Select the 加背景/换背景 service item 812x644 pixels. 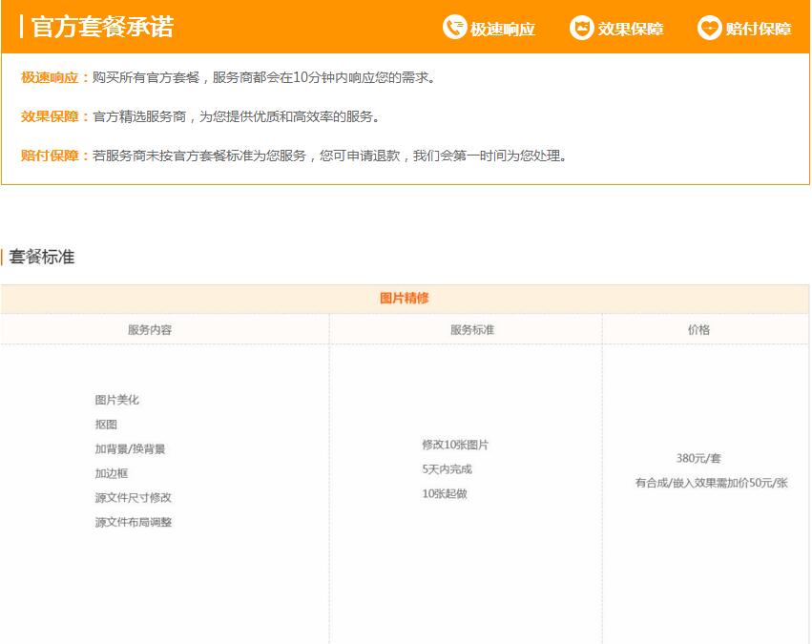130,448
